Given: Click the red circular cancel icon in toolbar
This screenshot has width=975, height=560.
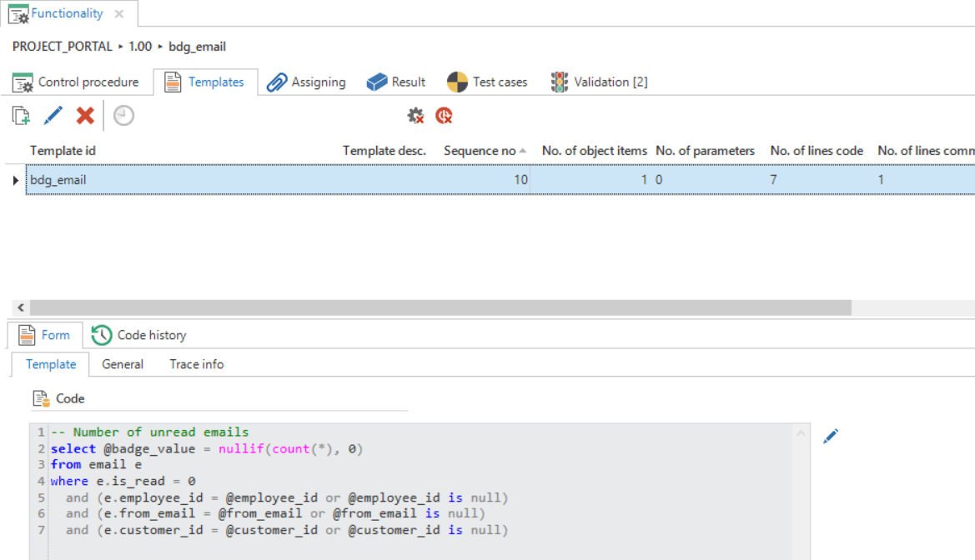Looking at the screenshot, I should click(444, 116).
